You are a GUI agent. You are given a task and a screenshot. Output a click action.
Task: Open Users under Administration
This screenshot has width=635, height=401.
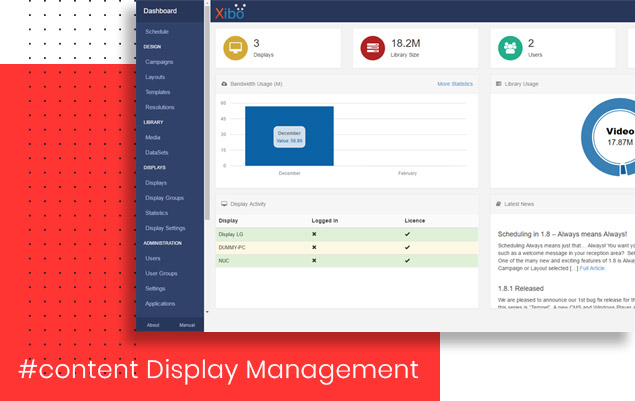[x=153, y=258]
